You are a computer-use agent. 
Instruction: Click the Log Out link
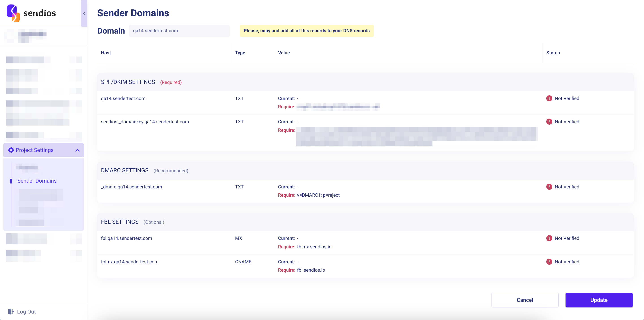[26, 311]
